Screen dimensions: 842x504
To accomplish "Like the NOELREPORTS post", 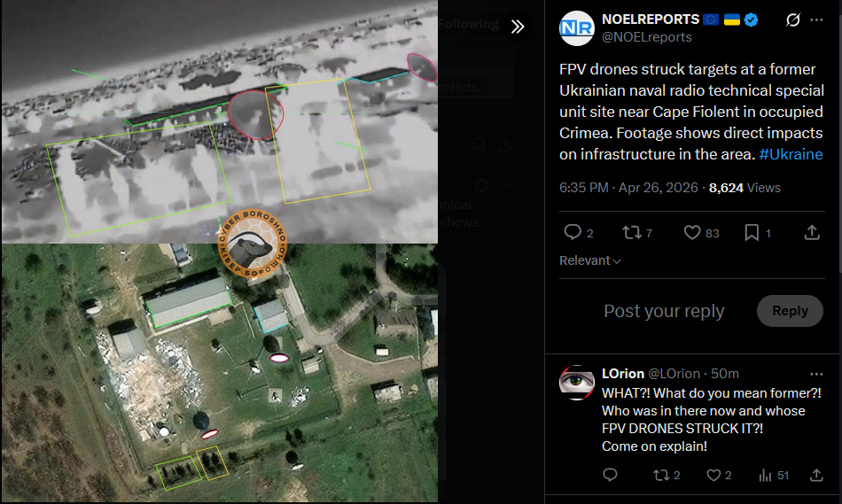I will click(x=692, y=232).
